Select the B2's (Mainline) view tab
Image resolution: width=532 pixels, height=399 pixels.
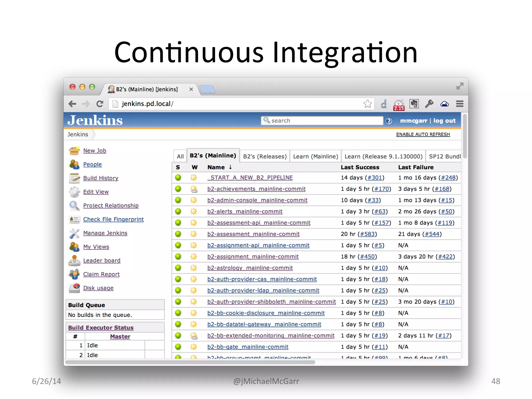pyautogui.click(x=213, y=155)
